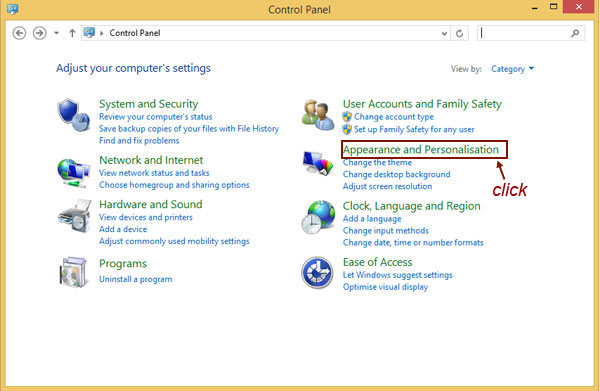This screenshot has width=600, height=391.
Task: Go forward with the Forward arrow button
Action: click(39, 33)
